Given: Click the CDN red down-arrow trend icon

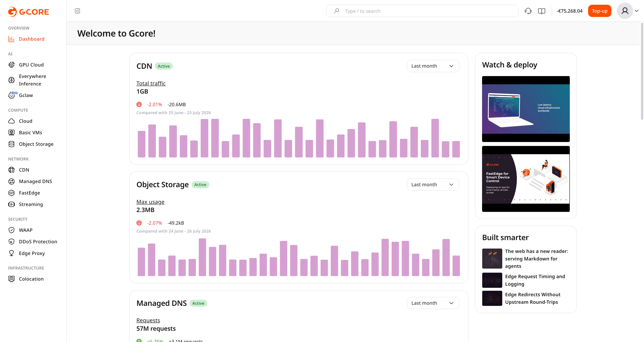Looking at the screenshot, I should point(139,105).
